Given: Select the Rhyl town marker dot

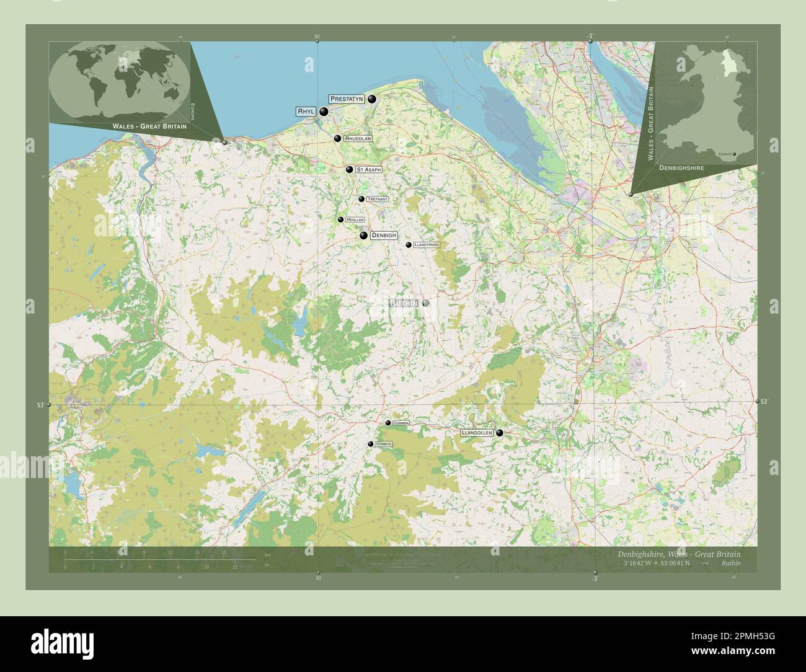Looking at the screenshot, I should point(324,112).
